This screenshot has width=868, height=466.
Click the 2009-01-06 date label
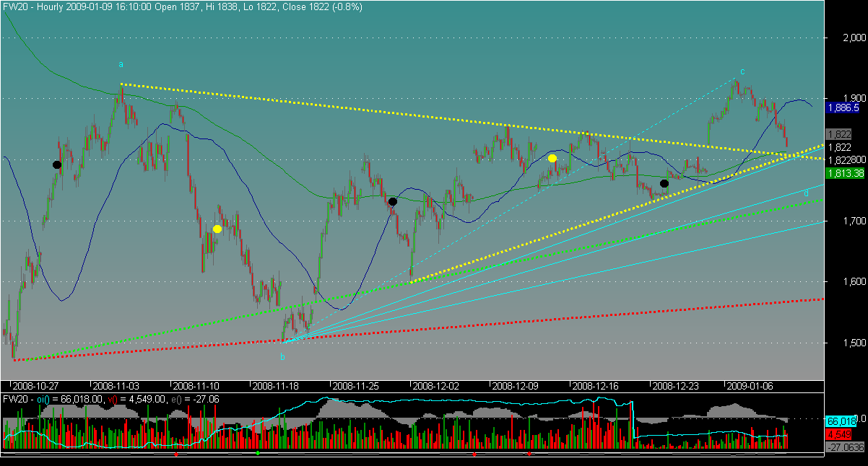coord(752,386)
